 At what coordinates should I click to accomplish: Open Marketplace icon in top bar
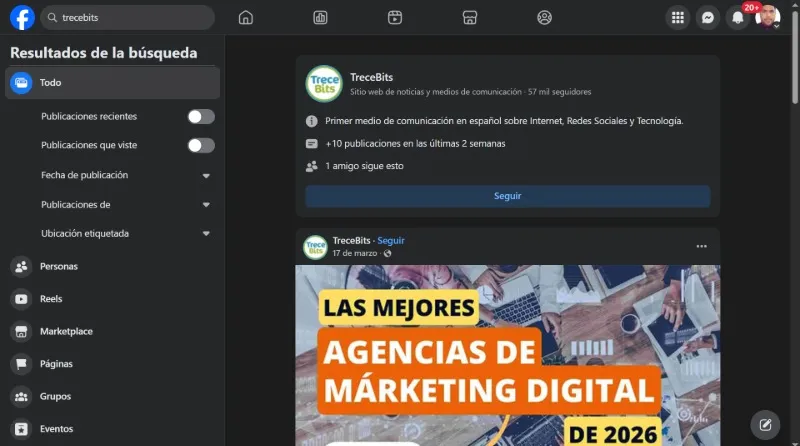(469, 17)
